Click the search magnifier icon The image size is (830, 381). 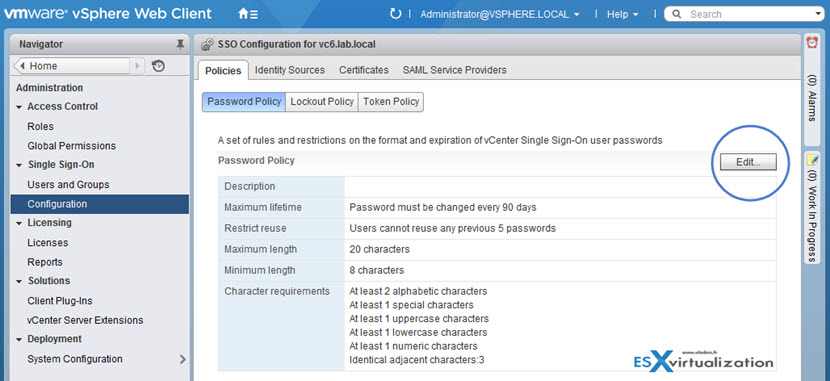(676, 14)
